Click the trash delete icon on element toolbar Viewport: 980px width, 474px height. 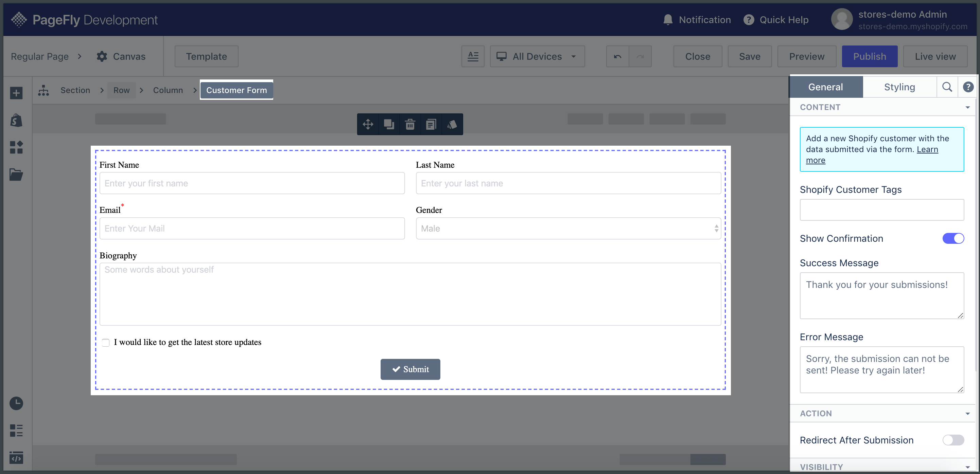pyautogui.click(x=410, y=124)
